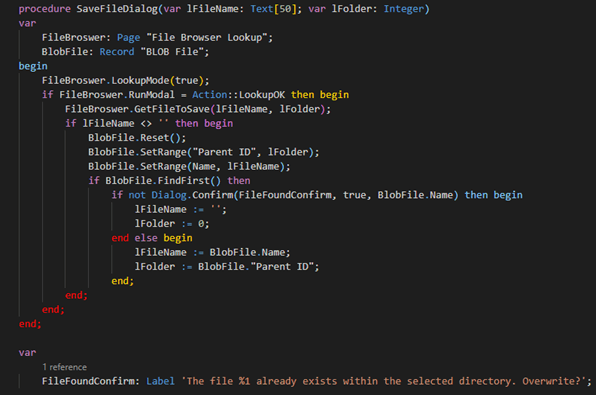Screen dimensions: 596x395
Task: Click "lFileName := BlobFile.Name;" assignment
Action: [212, 252]
